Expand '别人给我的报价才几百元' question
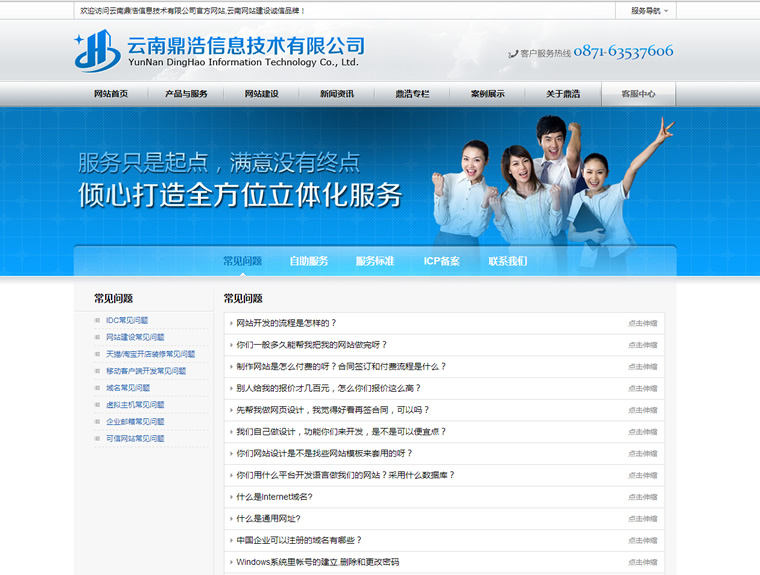The width and height of the screenshot is (760, 575). point(328,388)
